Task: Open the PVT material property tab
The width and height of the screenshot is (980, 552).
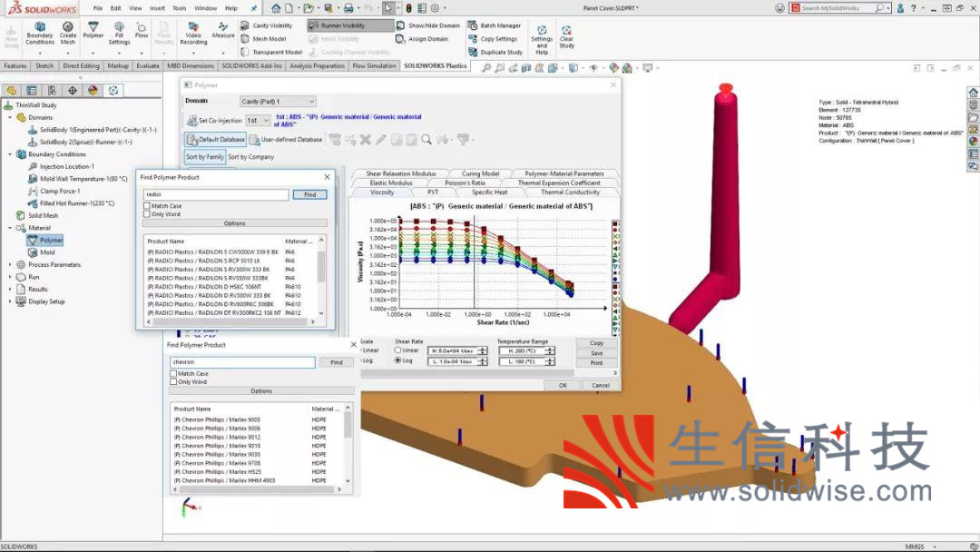Action: tap(433, 192)
